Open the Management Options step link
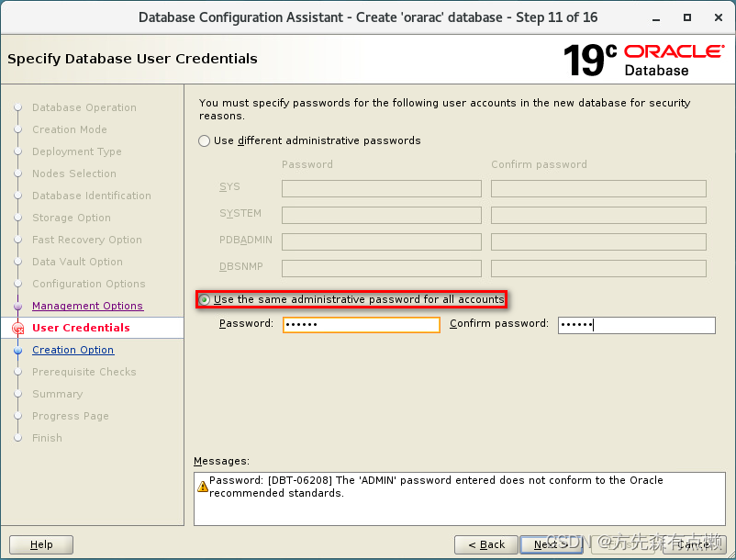Screen dimensions: 736x560 pos(87,306)
